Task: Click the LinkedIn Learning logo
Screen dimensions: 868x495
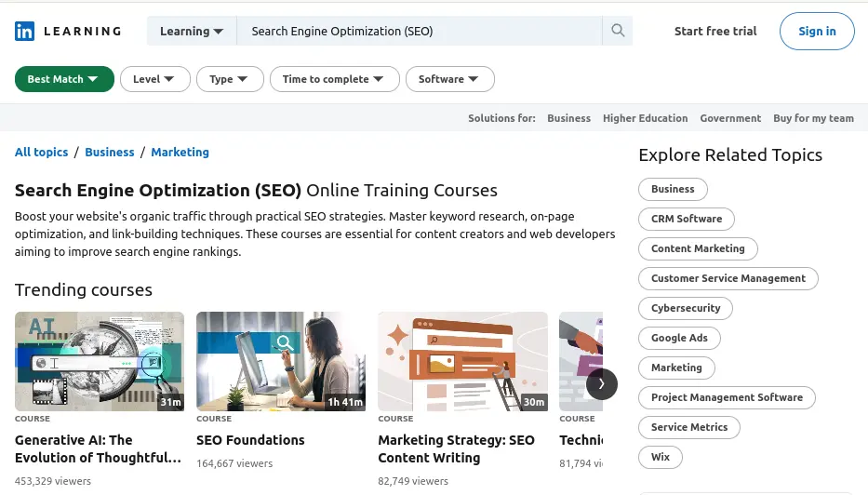Action: pyautogui.click(x=68, y=31)
